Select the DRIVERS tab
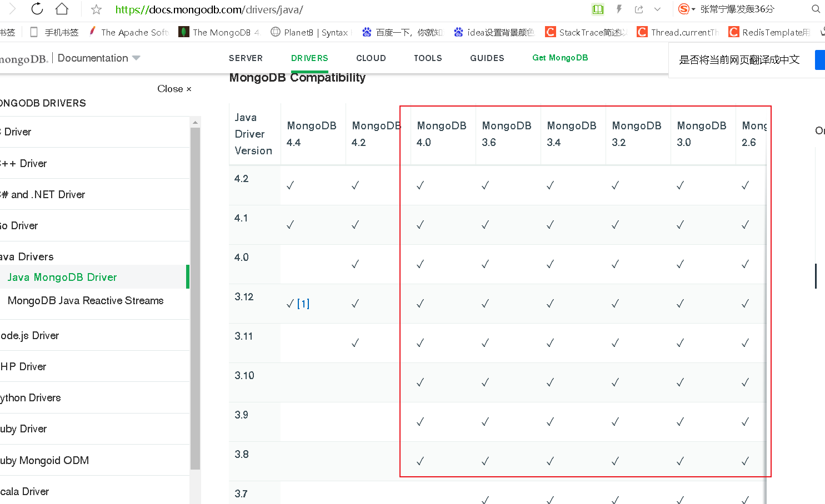825x504 pixels. point(309,58)
